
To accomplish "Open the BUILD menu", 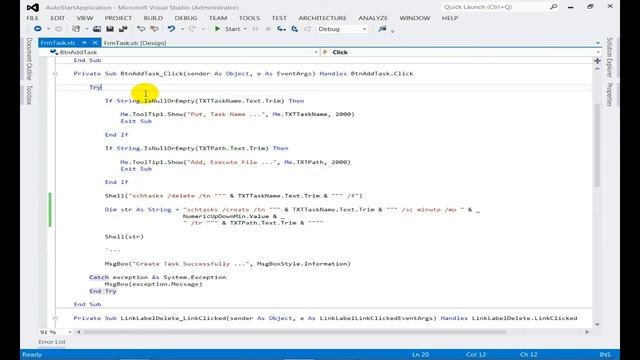I will (x=153, y=18).
